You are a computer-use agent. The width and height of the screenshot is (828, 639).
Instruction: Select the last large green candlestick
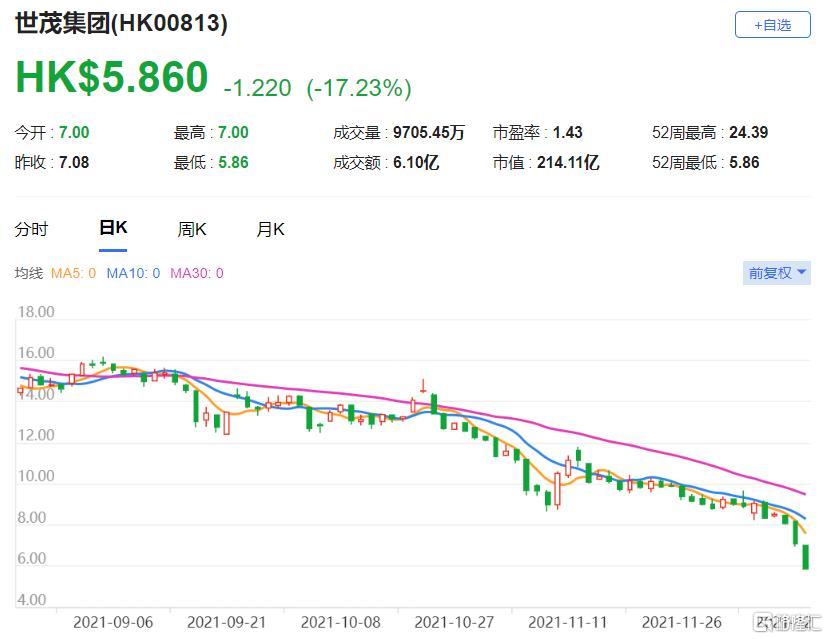click(806, 557)
